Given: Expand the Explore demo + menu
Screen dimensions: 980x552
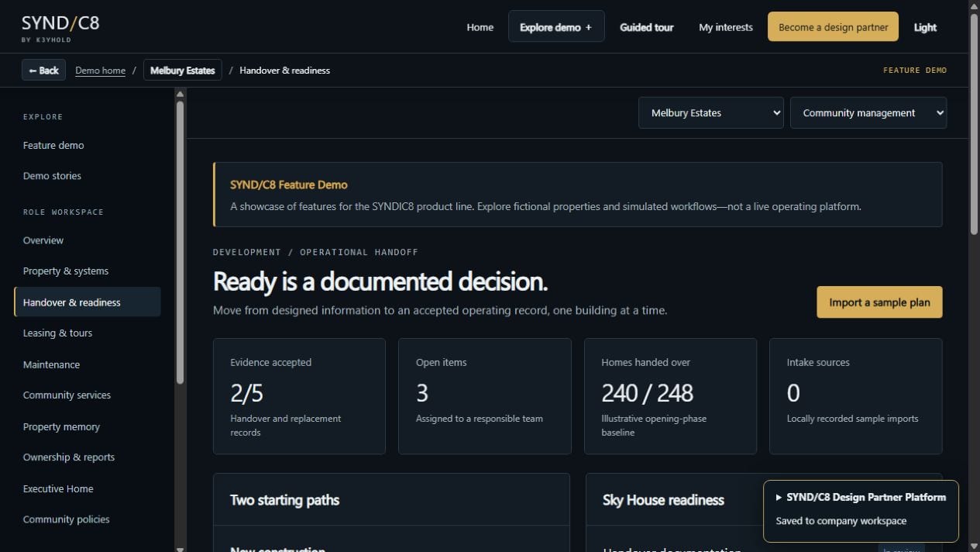Looking at the screenshot, I should pyautogui.click(x=556, y=27).
